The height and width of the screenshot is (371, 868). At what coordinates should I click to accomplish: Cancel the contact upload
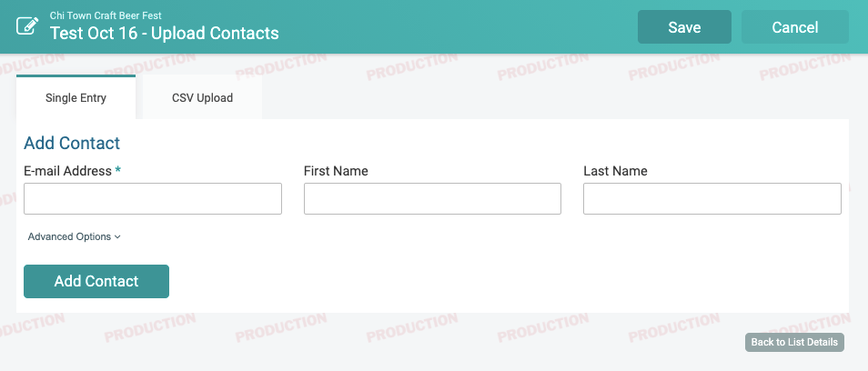(x=795, y=27)
